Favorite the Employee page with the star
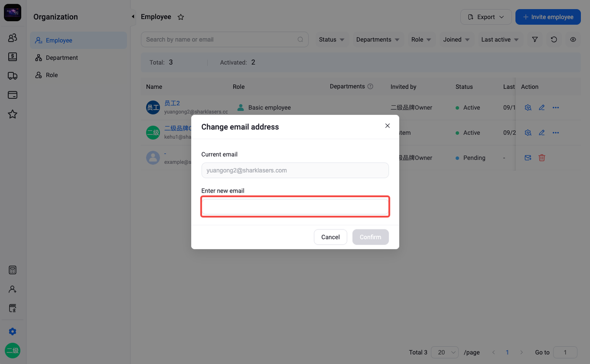Image resolution: width=590 pixels, height=364 pixels. point(181,17)
